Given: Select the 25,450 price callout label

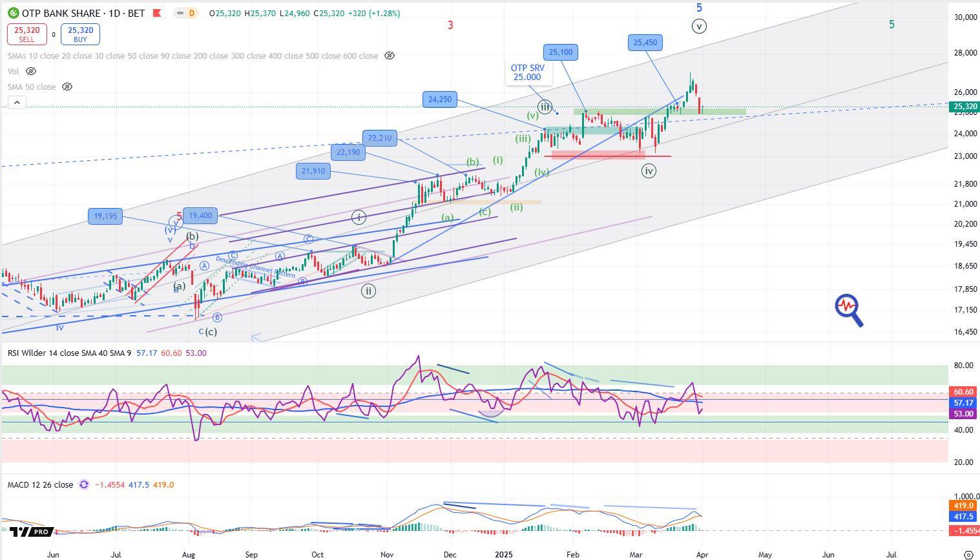Looking at the screenshot, I should (x=645, y=43).
